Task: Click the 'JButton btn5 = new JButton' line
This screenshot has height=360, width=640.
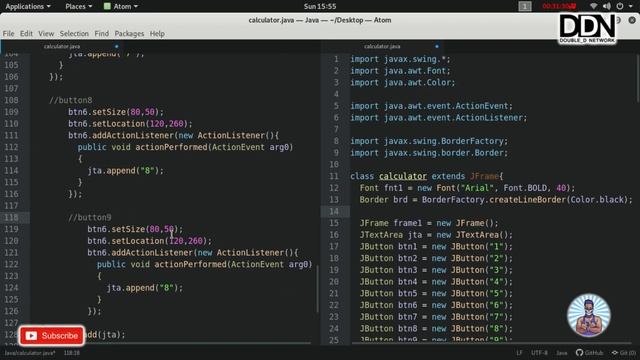Action: tap(436, 293)
